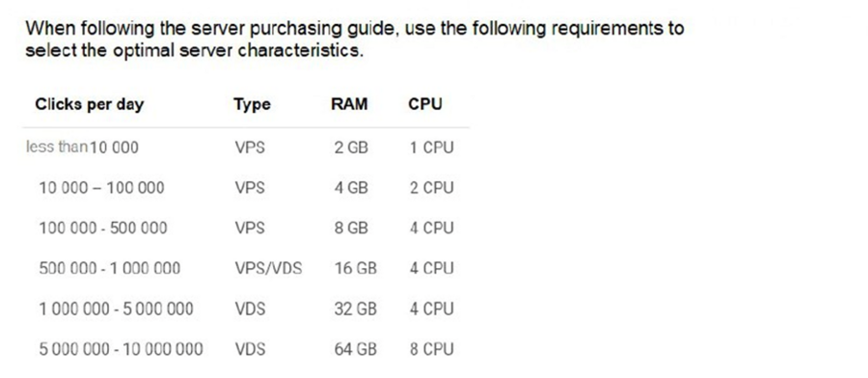Click the 'RAM' column header
The image size is (868, 378).
pos(349,104)
